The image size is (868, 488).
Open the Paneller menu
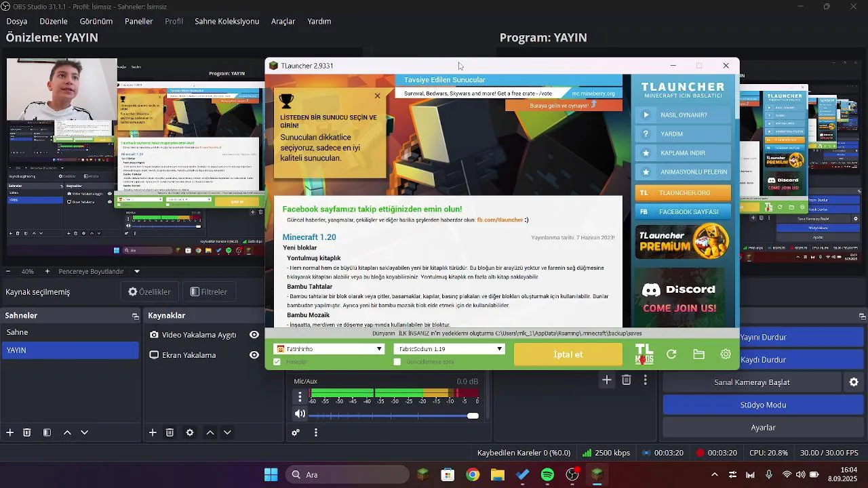click(139, 21)
